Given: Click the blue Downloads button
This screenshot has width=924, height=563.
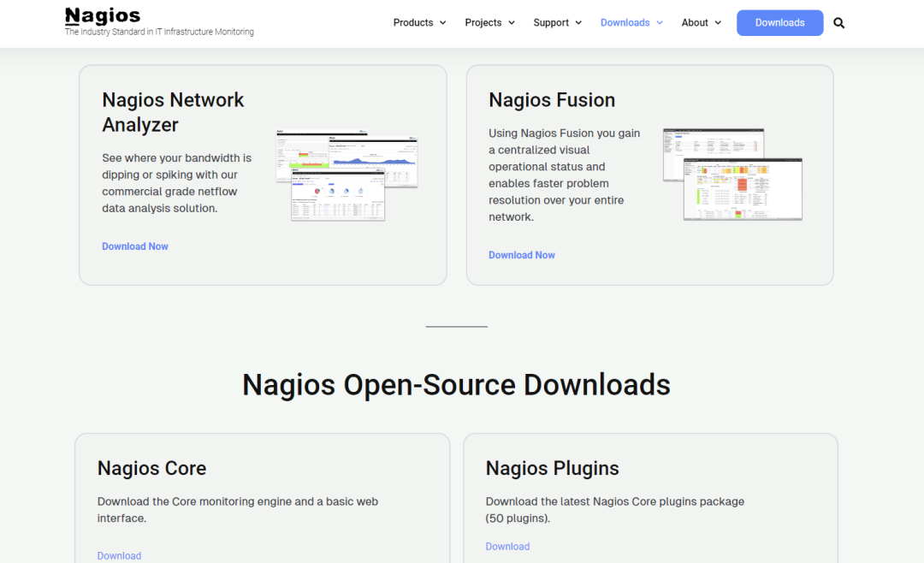Looking at the screenshot, I should [x=779, y=23].
